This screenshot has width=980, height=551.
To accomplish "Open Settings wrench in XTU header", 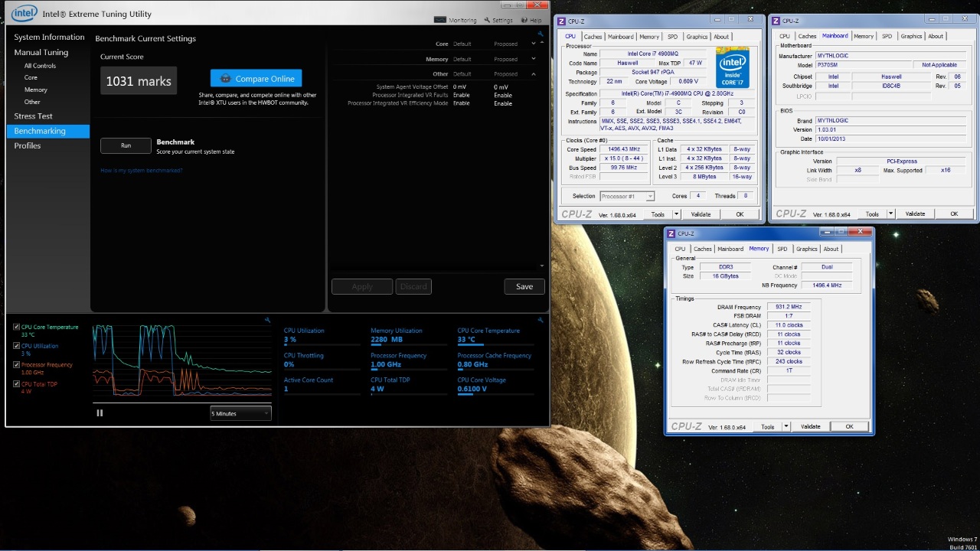I will point(487,21).
